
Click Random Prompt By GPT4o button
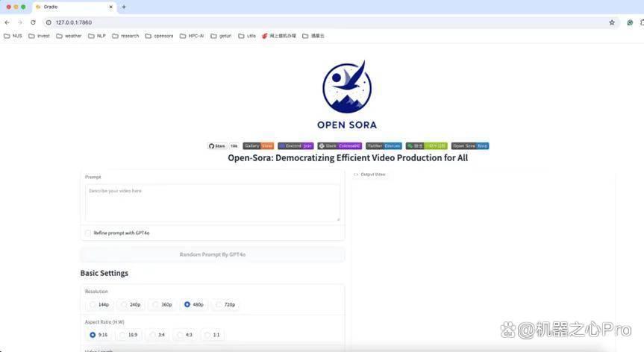[213, 254]
